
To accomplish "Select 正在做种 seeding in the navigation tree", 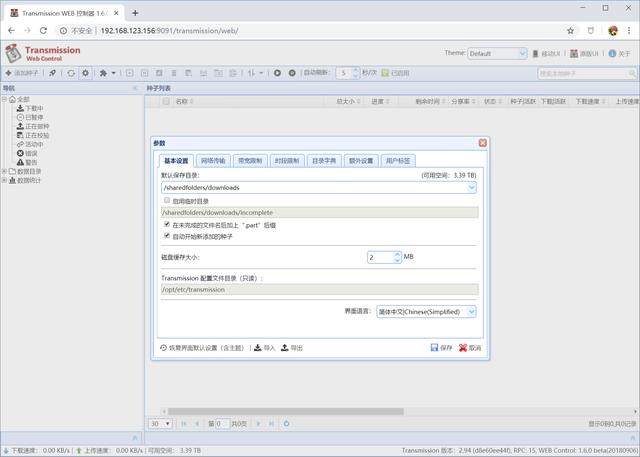I will [x=33, y=126].
